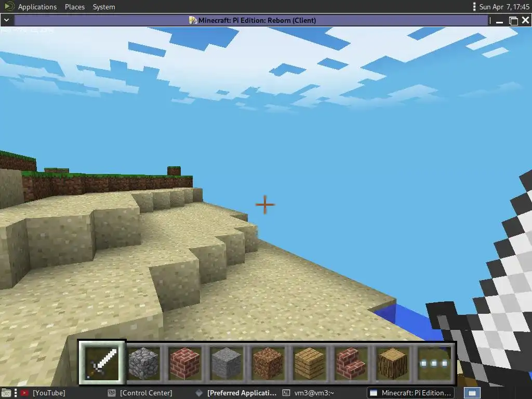
Task: Select the dirt block hotbar slot
Action: (x=268, y=363)
